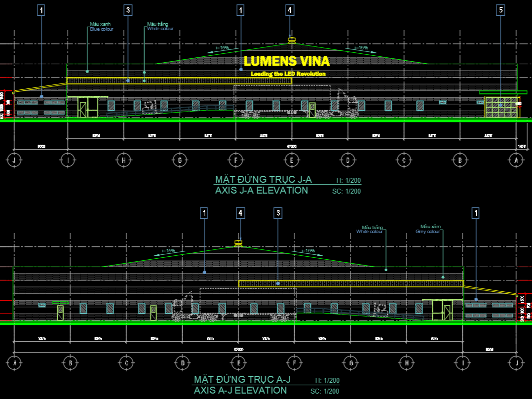Viewport: 532px width, 399px height.
Task: Select "White colour" label in J-A elevation
Action: click(160, 29)
